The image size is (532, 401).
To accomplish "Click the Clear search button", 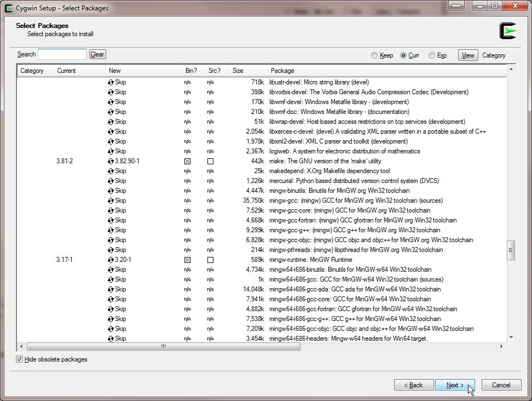I will coord(97,54).
